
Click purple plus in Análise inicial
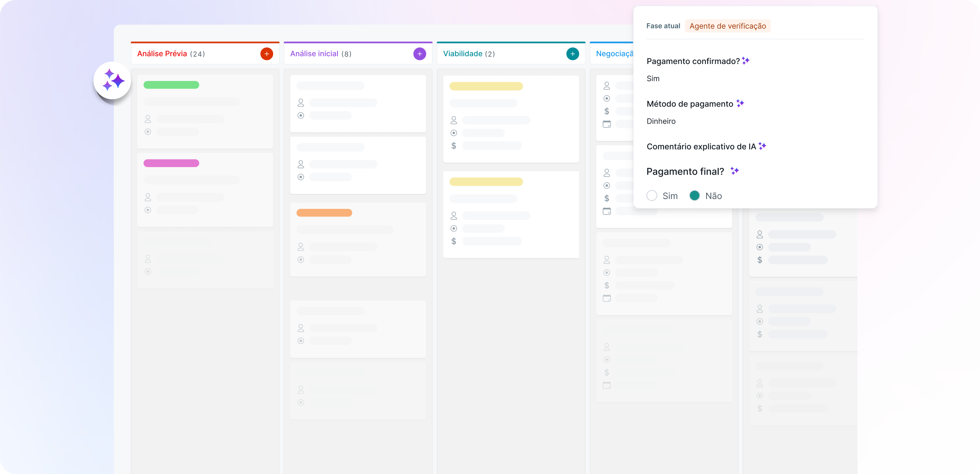pyautogui.click(x=420, y=54)
